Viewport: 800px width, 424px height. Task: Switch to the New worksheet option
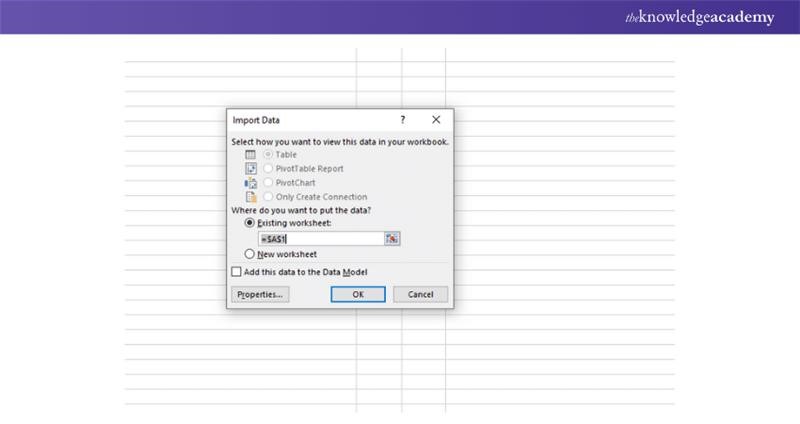point(250,254)
